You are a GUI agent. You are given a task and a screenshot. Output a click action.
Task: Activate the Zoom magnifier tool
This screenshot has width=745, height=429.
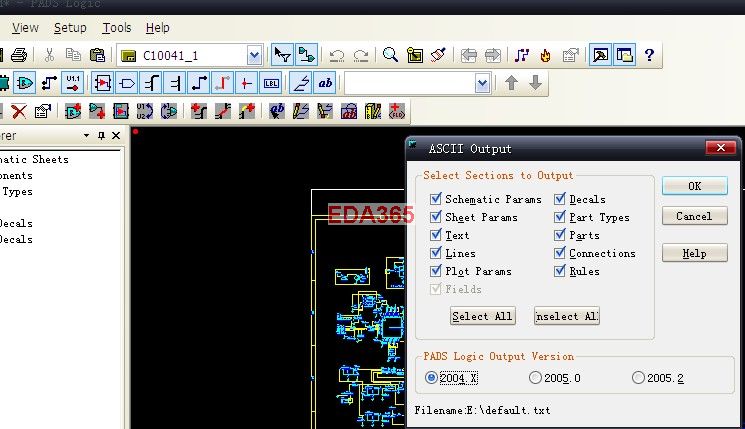390,55
